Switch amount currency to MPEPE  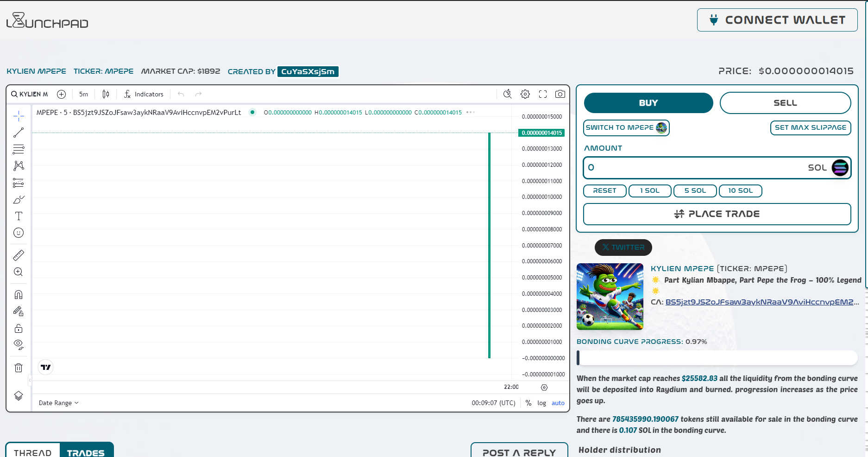point(626,127)
